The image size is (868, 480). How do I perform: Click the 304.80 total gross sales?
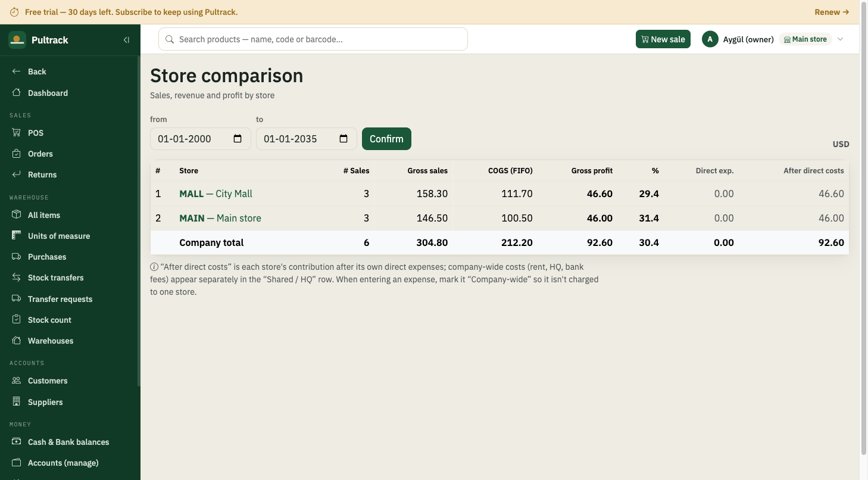click(432, 242)
